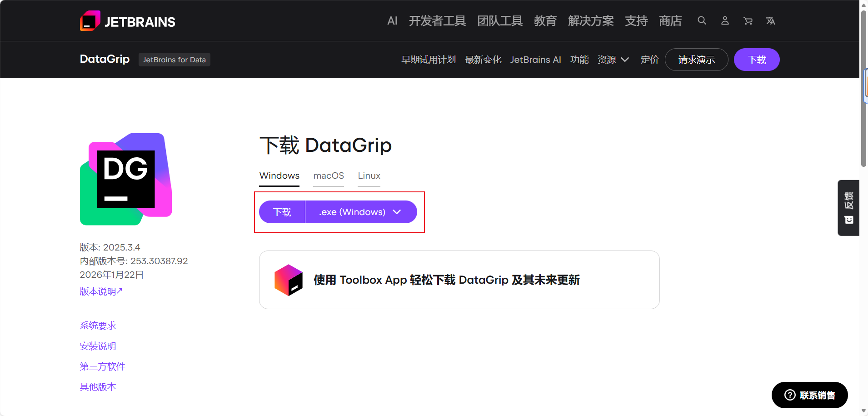Screen dimensions: 868x416
Task: Switch to the Linux tab
Action: (369, 176)
